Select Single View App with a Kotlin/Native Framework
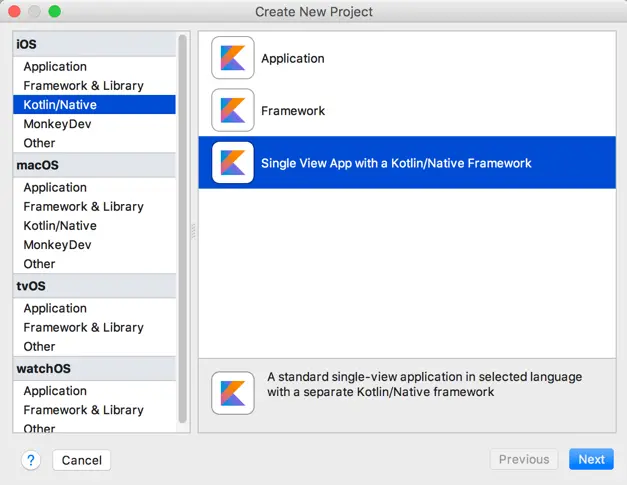The height and width of the screenshot is (485, 627). [407, 163]
